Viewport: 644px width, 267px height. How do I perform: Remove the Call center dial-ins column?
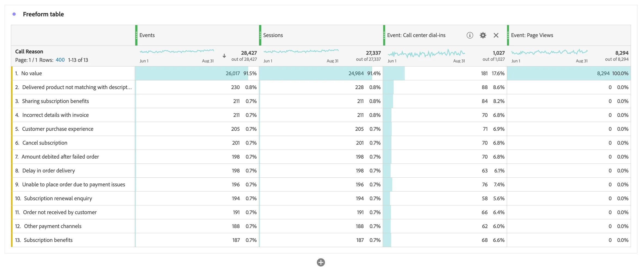tap(496, 35)
